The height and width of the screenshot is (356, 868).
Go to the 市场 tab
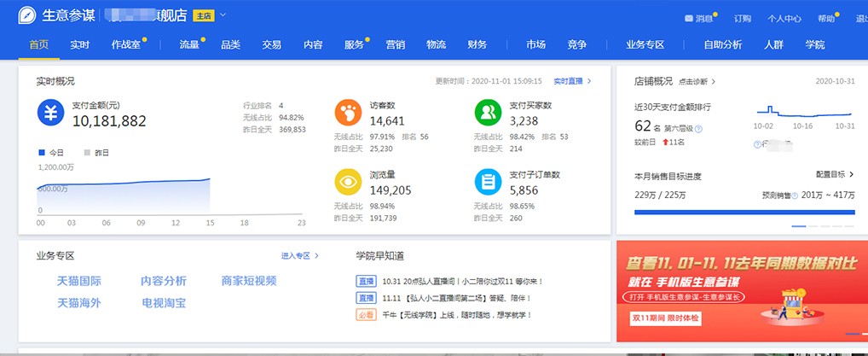535,45
